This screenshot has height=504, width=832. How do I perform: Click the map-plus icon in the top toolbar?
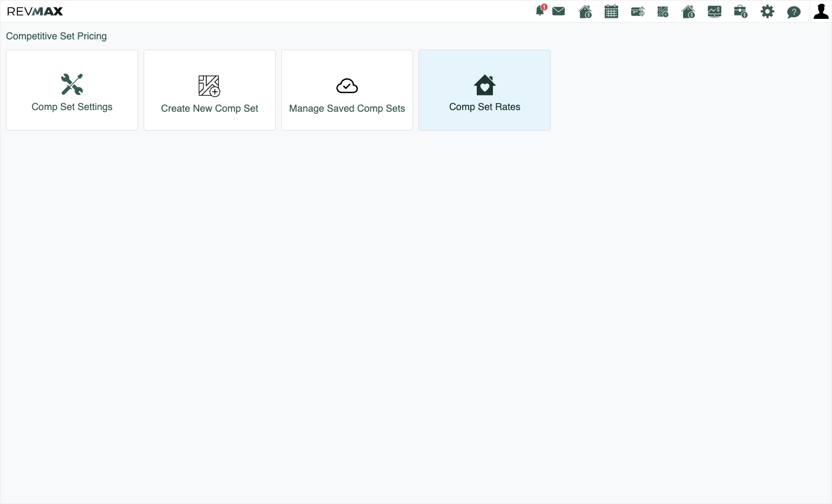click(x=663, y=11)
